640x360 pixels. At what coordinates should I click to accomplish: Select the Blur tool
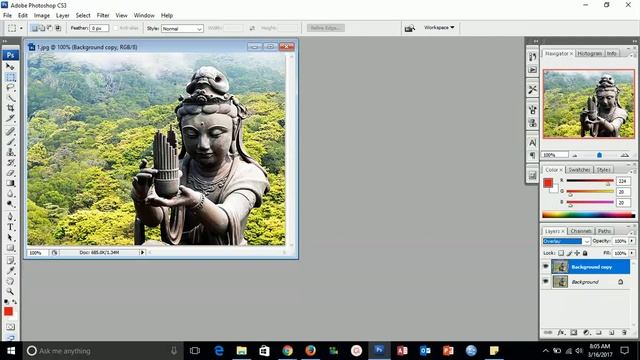coord(10,194)
